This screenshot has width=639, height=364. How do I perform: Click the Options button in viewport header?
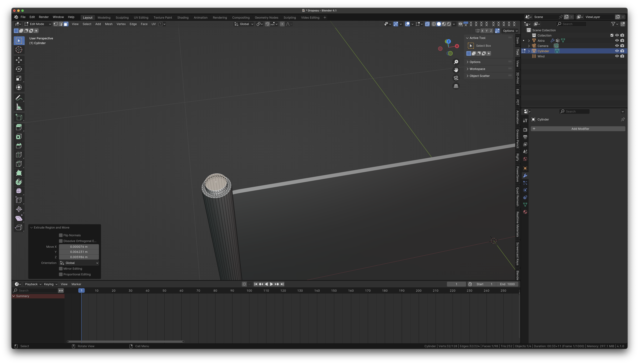point(510,31)
